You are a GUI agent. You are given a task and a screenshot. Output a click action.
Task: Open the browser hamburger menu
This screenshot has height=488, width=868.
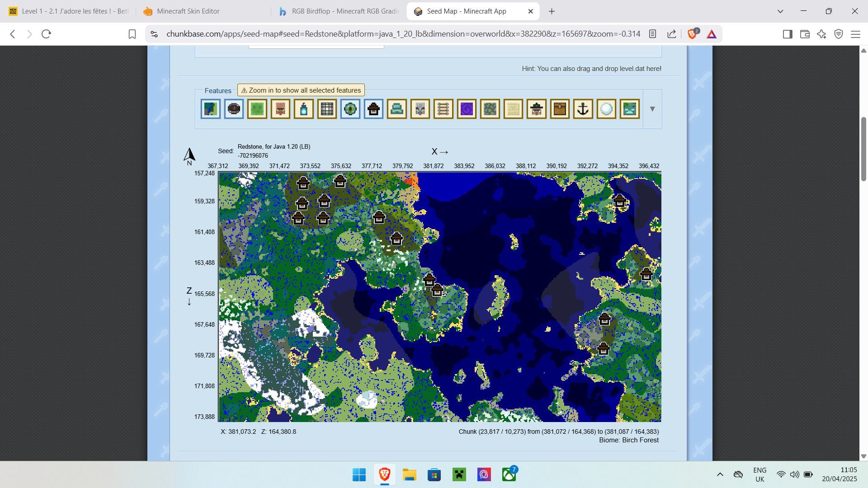coord(855,34)
